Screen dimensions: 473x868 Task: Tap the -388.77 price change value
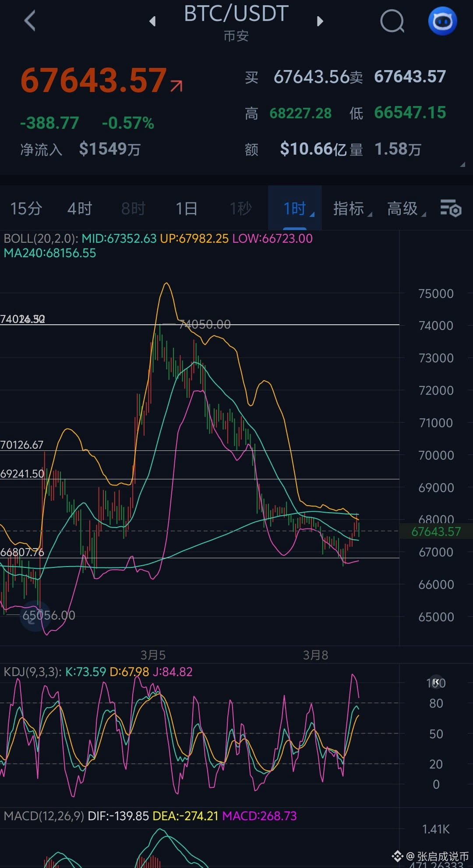coord(49,123)
